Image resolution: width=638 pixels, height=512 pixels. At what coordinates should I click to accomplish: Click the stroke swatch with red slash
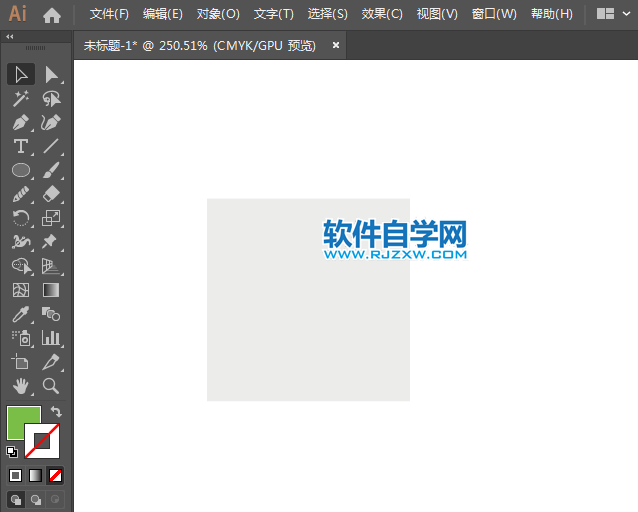(x=42, y=441)
